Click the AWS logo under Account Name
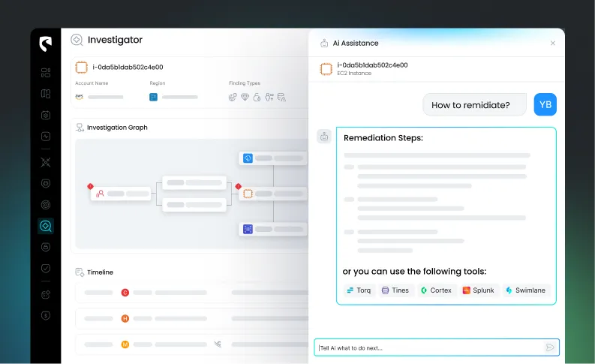Image resolution: width=595 pixels, height=364 pixels. 79,97
